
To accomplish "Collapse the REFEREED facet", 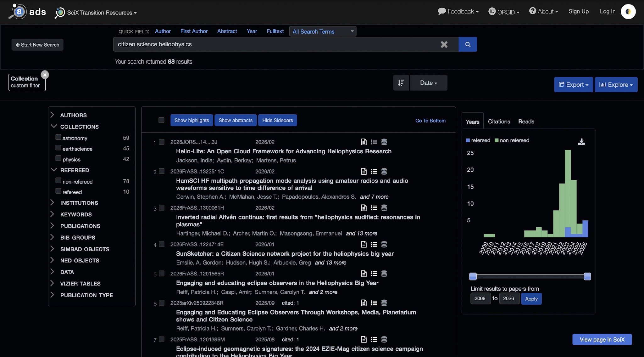I will point(54,170).
